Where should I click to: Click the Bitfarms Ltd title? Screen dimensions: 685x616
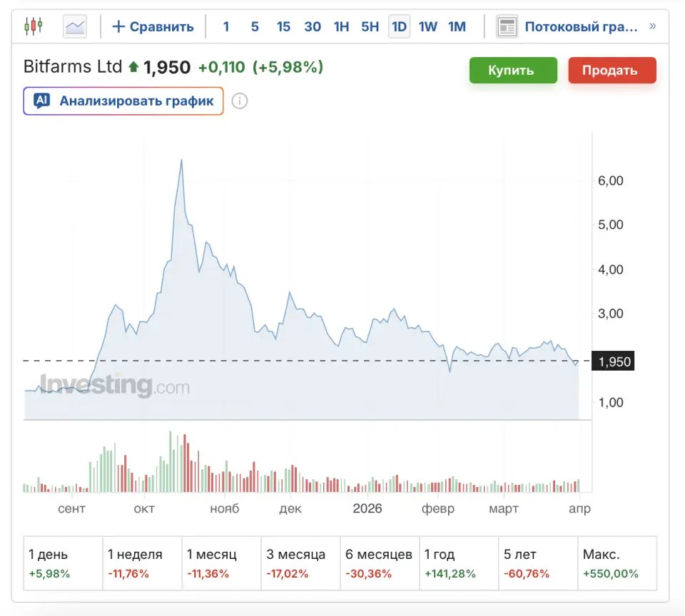click(73, 67)
